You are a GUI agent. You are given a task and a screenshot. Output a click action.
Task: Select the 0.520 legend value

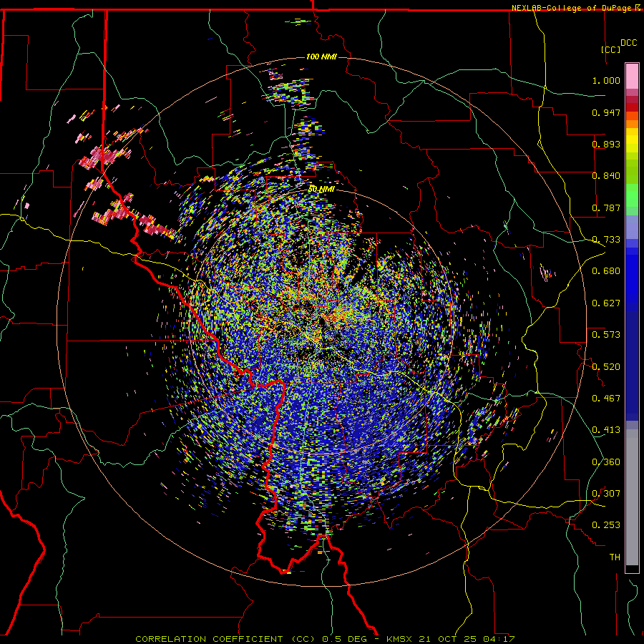click(606, 366)
